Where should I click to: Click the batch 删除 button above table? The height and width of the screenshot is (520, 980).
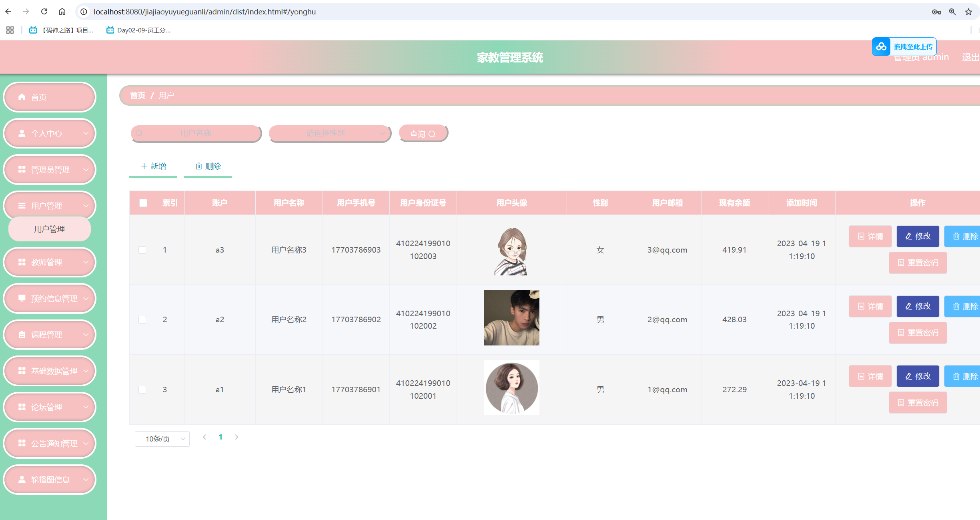tap(208, 166)
